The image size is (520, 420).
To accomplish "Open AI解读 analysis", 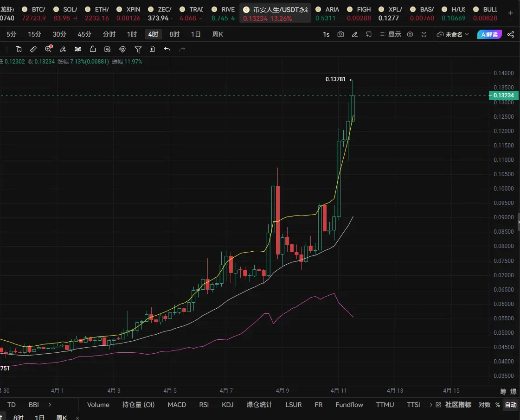I will [x=489, y=34].
